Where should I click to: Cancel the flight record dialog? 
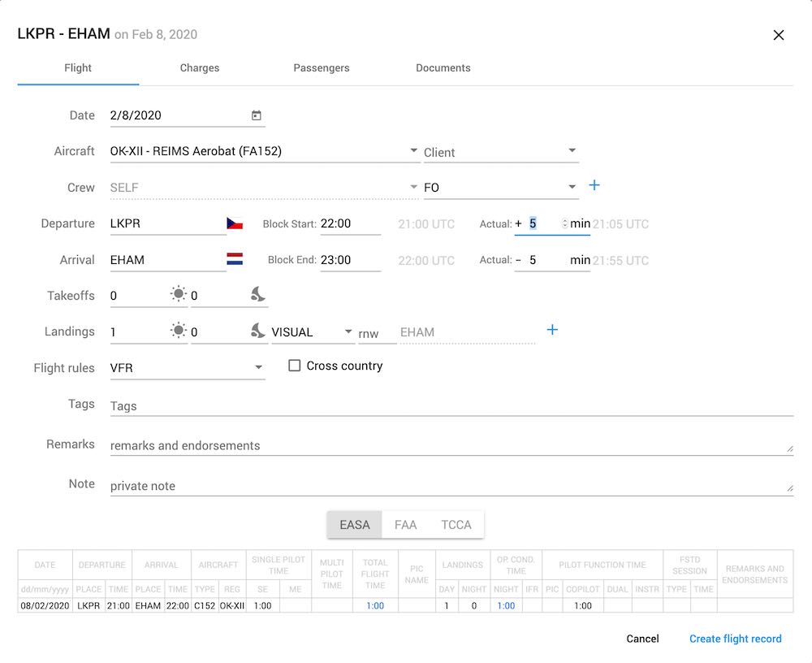coord(642,639)
